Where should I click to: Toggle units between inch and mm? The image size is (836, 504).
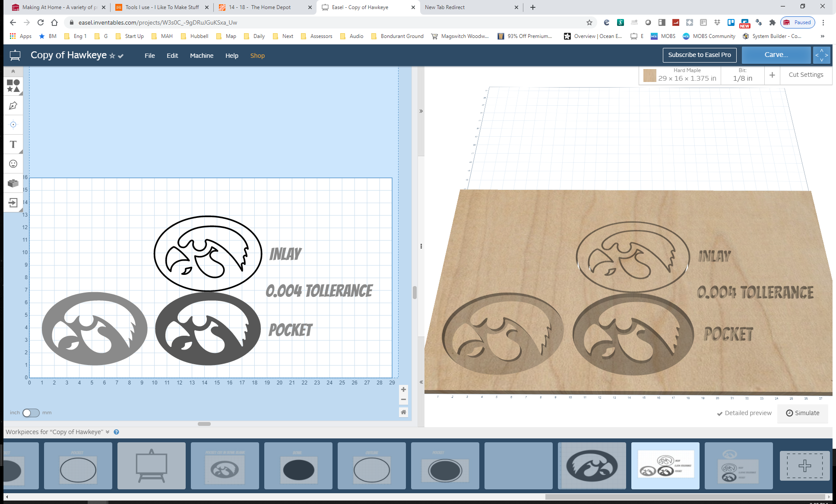tap(31, 413)
